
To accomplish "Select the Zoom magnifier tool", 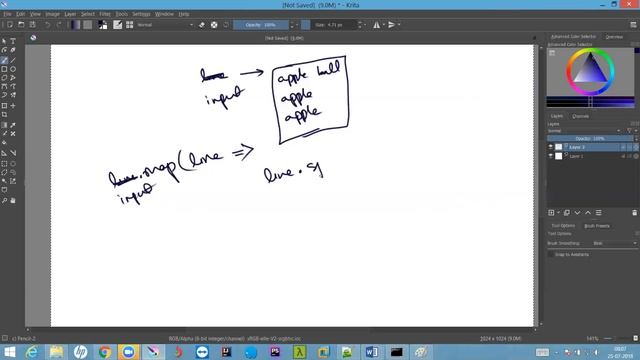I will pyautogui.click(x=4, y=200).
